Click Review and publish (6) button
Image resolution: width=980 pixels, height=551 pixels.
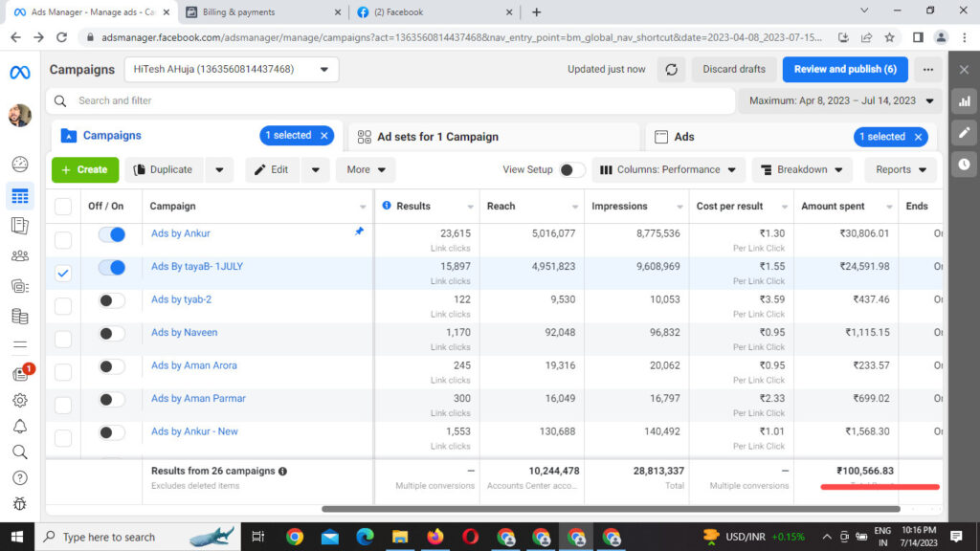(844, 69)
